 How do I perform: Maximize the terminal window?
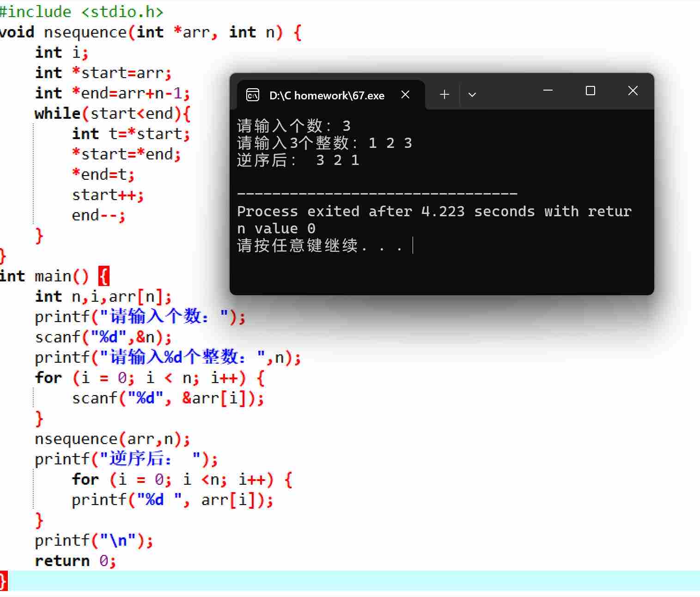coord(590,91)
